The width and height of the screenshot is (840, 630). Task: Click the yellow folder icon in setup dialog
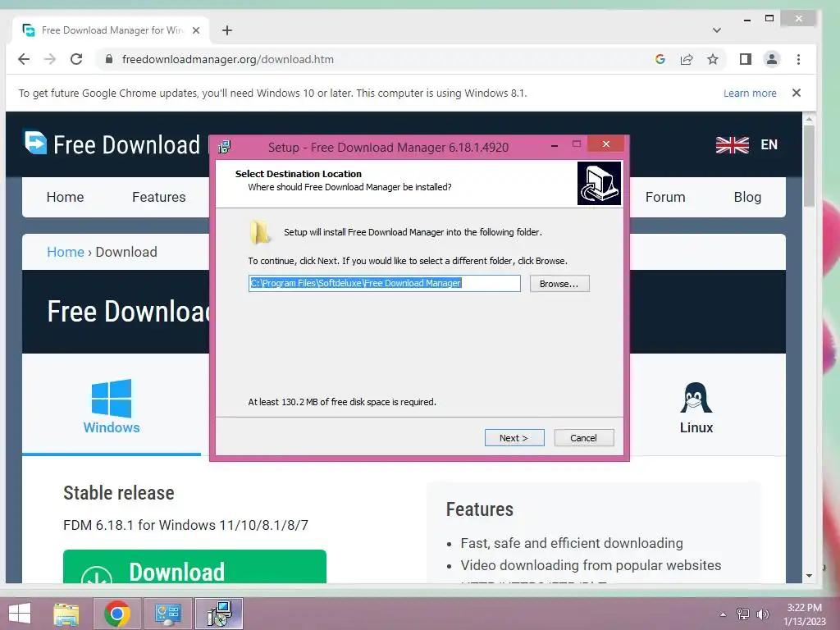tap(260, 232)
